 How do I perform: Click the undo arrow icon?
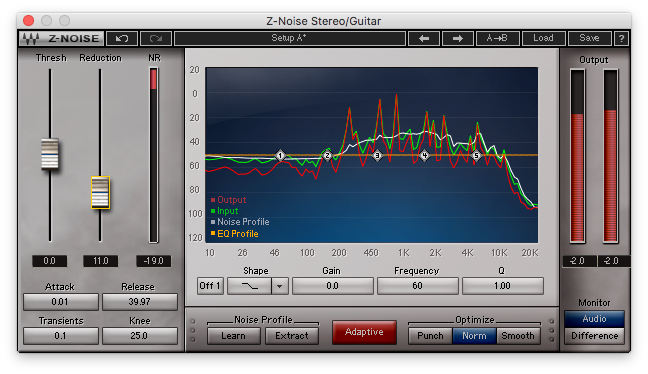[x=122, y=38]
